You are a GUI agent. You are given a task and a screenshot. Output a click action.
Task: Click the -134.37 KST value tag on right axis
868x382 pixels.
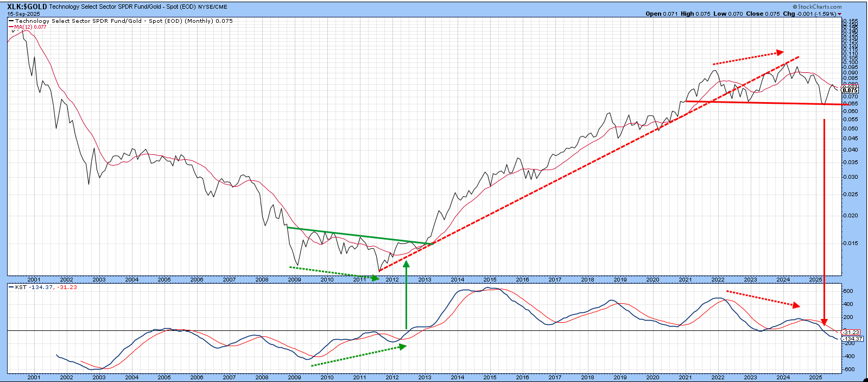851,339
